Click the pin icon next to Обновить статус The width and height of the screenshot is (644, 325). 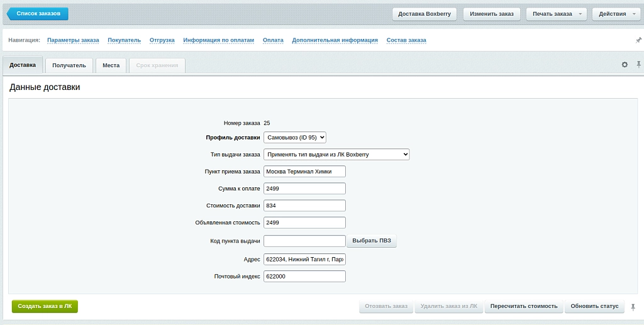tap(633, 307)
